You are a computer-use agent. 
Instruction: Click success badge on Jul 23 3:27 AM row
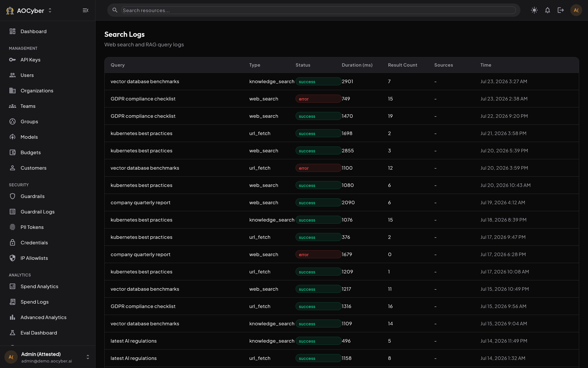[318, 82]
